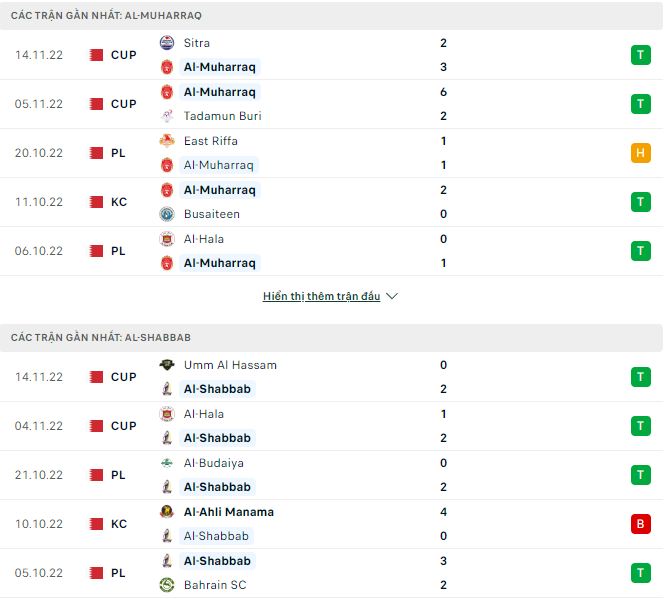Click the chevron arrow beside show more matches
The height and width of the screenshot is (599, 670).
point(393,297)
